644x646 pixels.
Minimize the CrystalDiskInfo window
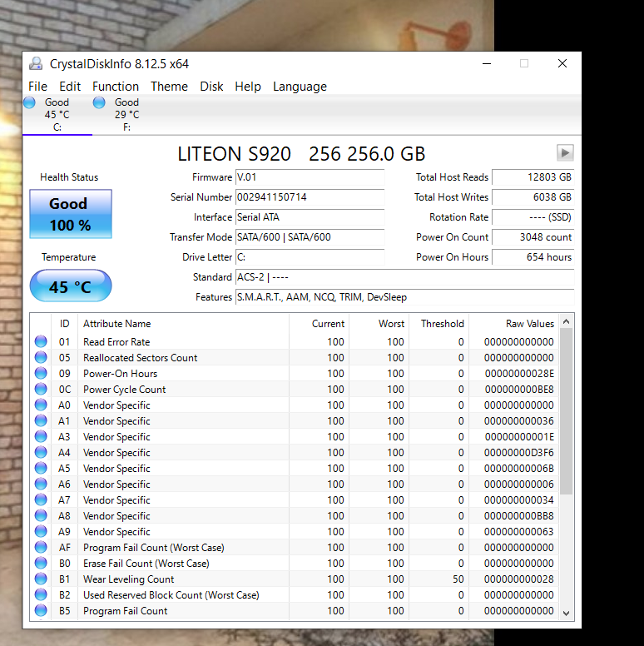487,63
